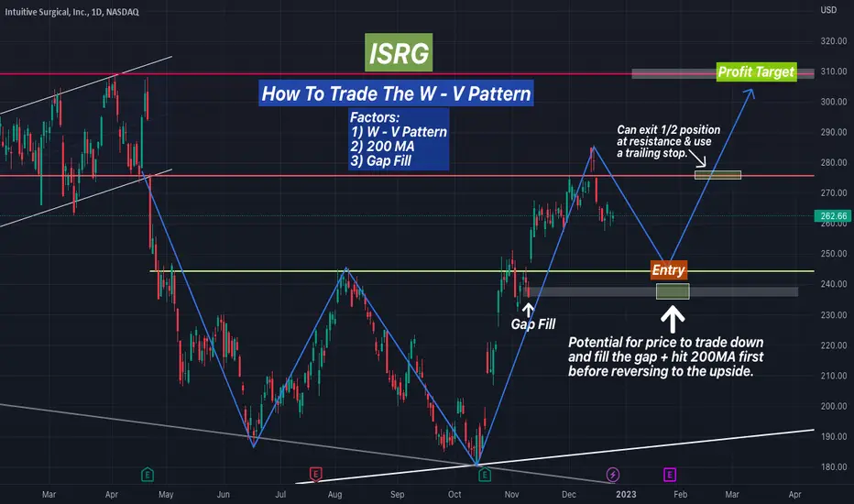Viewport: 854px width, 504px height.
Task: Click the Oct label on time axis
Action: coord(454,495)
